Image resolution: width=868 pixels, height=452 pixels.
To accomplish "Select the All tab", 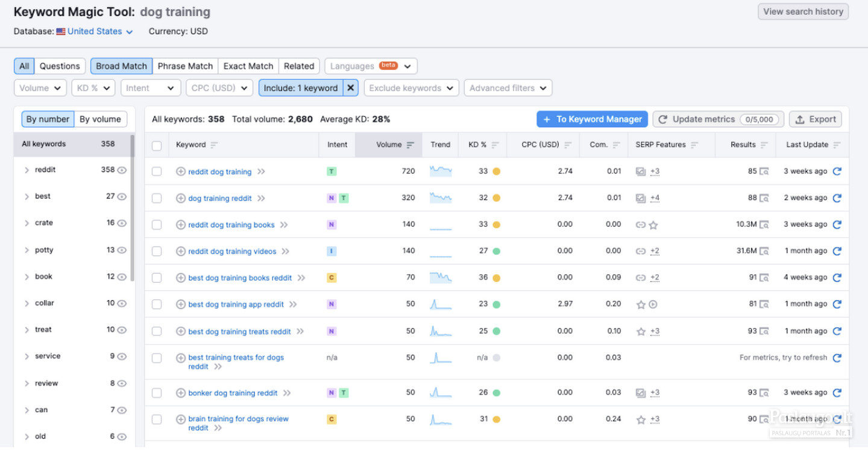I will point(24,66).
